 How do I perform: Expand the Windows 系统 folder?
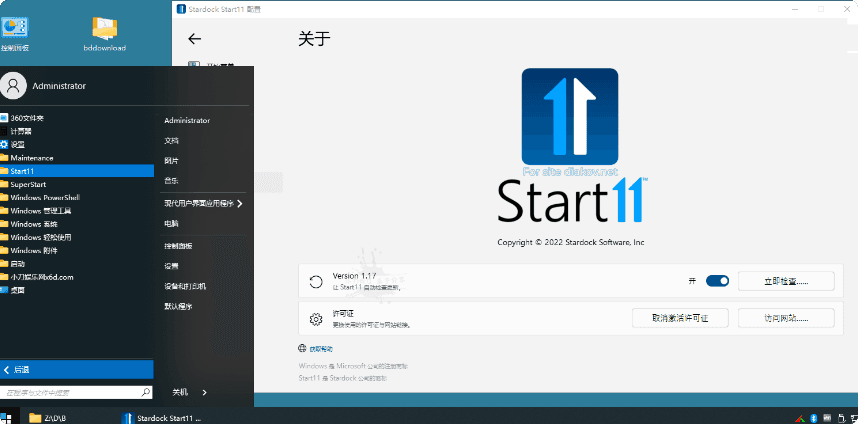click(77, 224)
